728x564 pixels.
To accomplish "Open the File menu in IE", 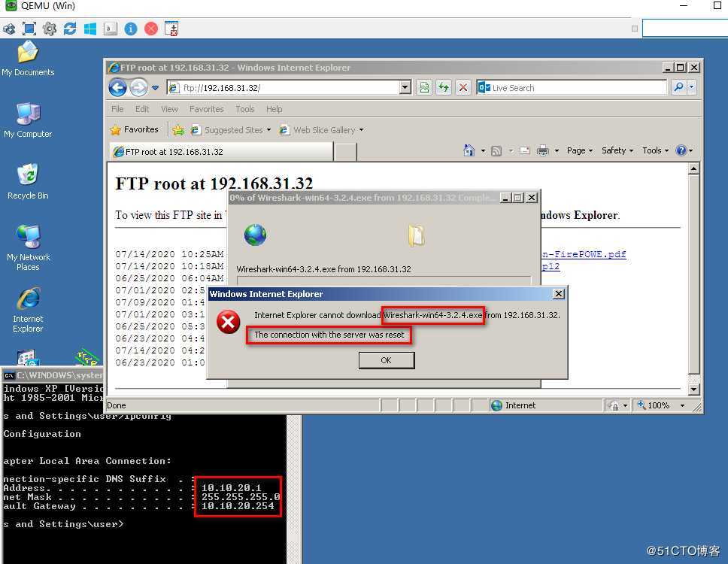I will tap(117, 108).
